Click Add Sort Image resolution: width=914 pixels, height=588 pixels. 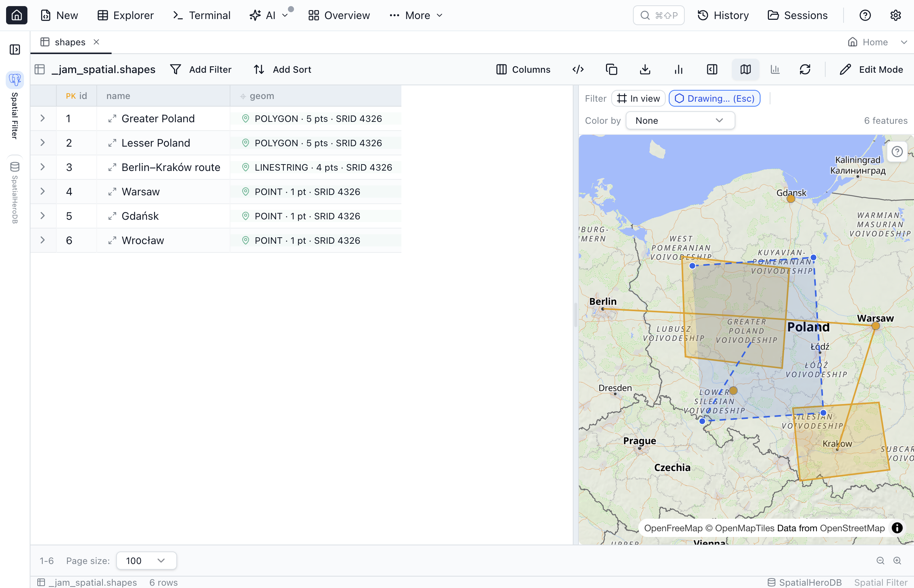coord(282,69)
